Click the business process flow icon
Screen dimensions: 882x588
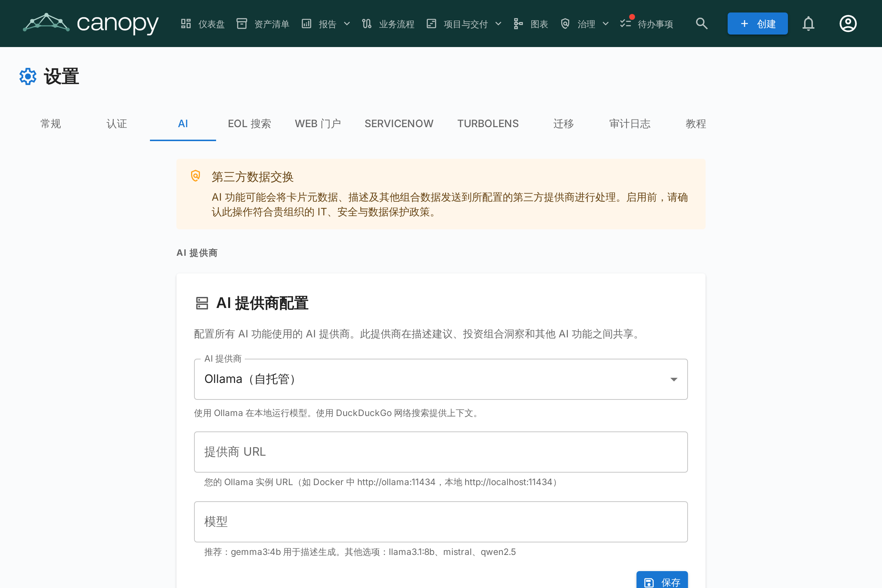[367, 24]
